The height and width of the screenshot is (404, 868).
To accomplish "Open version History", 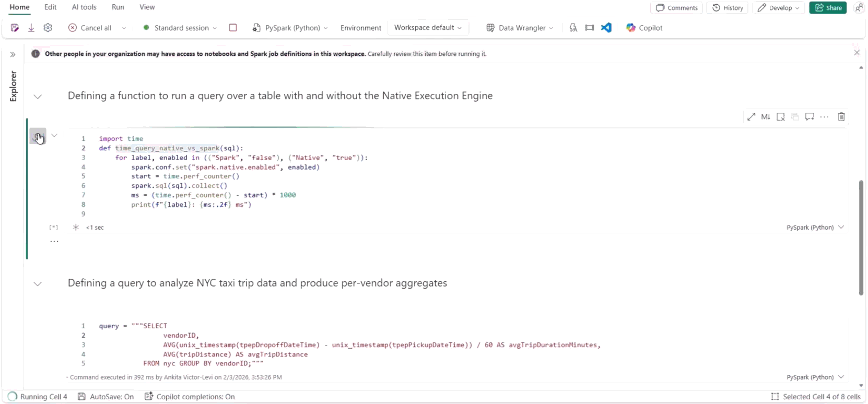I will pyautogui.click(x=728, y=8).
